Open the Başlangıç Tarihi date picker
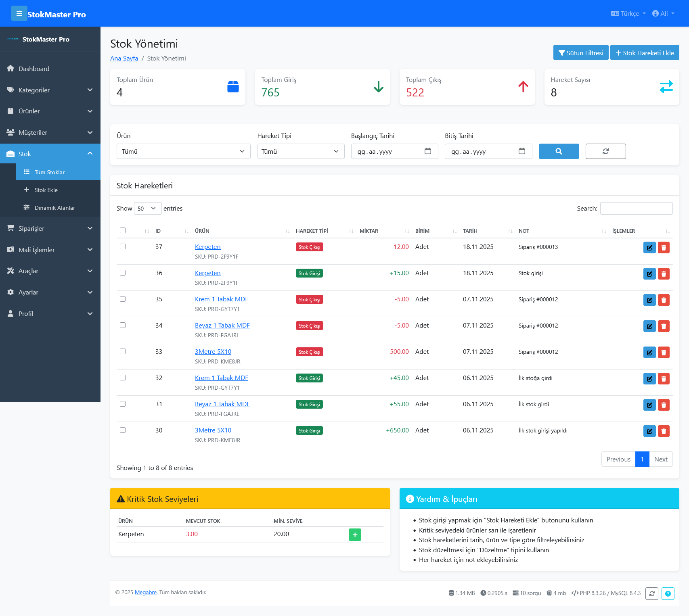 pos(428,151)
